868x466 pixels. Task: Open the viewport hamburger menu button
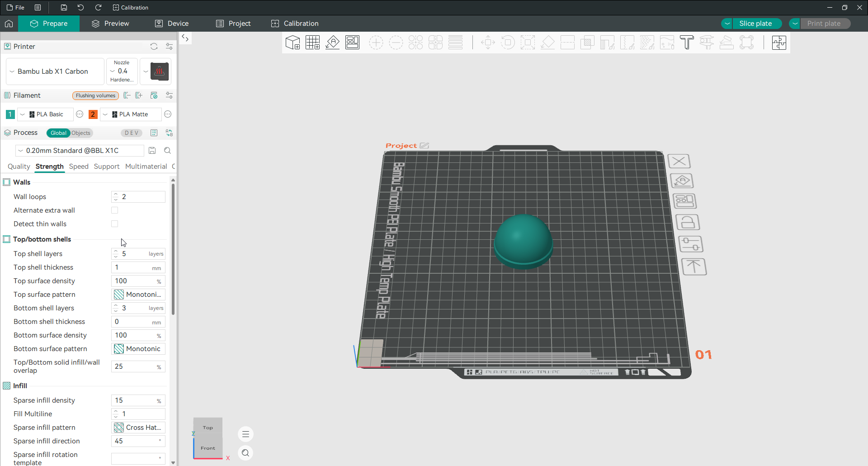[245, 434]
